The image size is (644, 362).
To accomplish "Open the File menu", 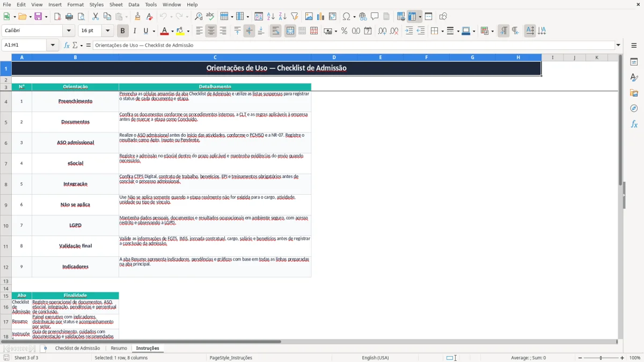I will [7, 4].
